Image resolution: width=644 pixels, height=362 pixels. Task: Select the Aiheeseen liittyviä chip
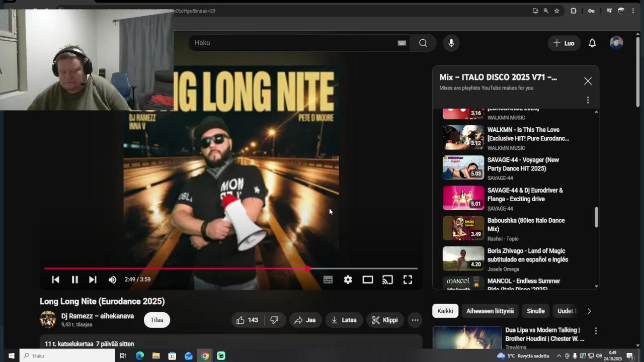click(x=490, y=311)
